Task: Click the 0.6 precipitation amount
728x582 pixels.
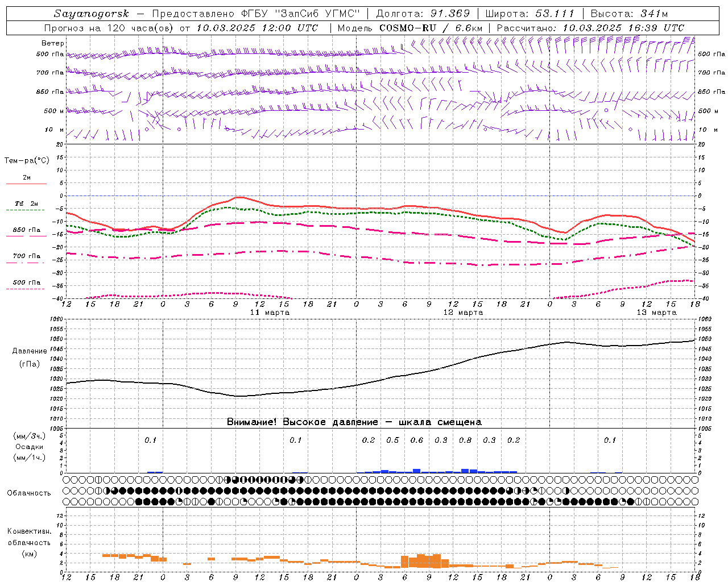Action: [x=417, y=440]
